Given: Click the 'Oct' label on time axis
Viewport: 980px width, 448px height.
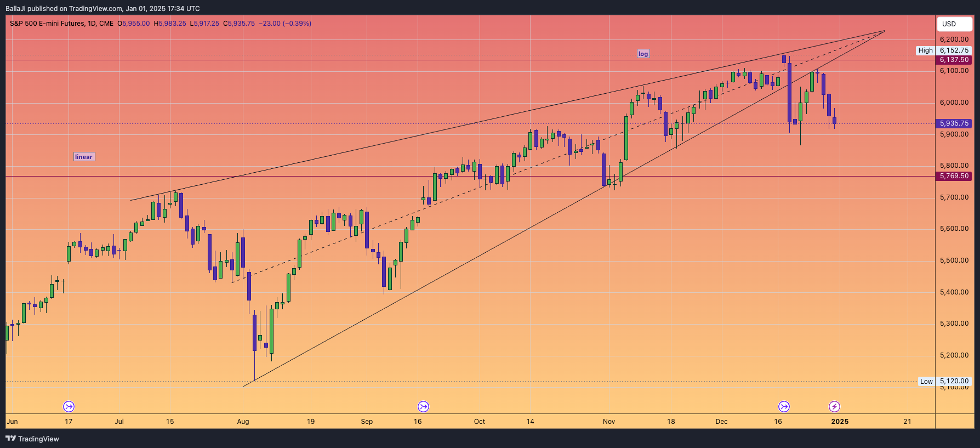Looking at the screenshot, I should [480, 422].
